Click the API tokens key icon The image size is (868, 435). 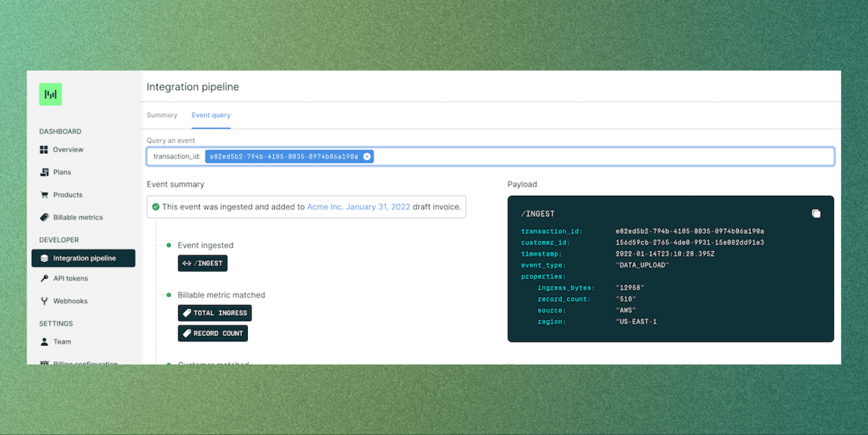pyautogui.click(x=45, y=278)
